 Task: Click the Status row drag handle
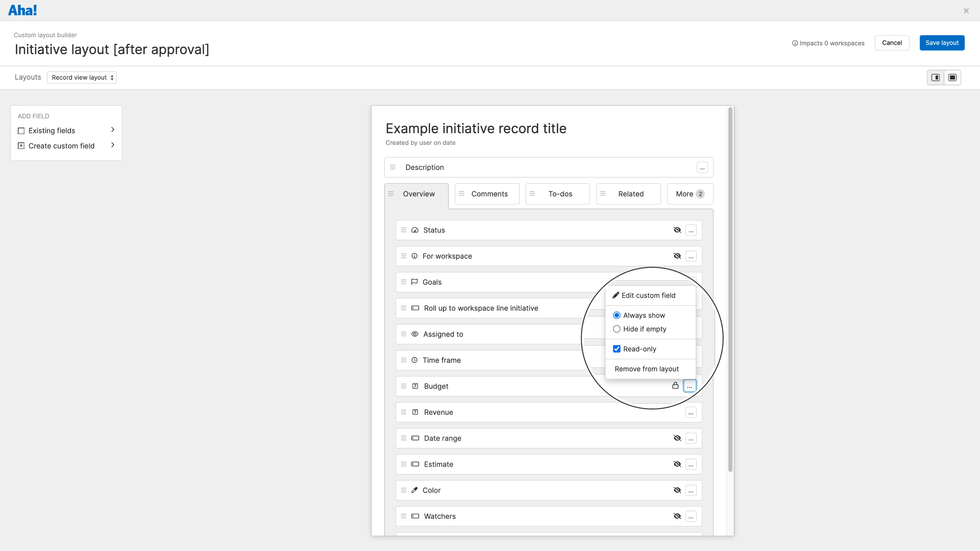[x=403, y=230]
